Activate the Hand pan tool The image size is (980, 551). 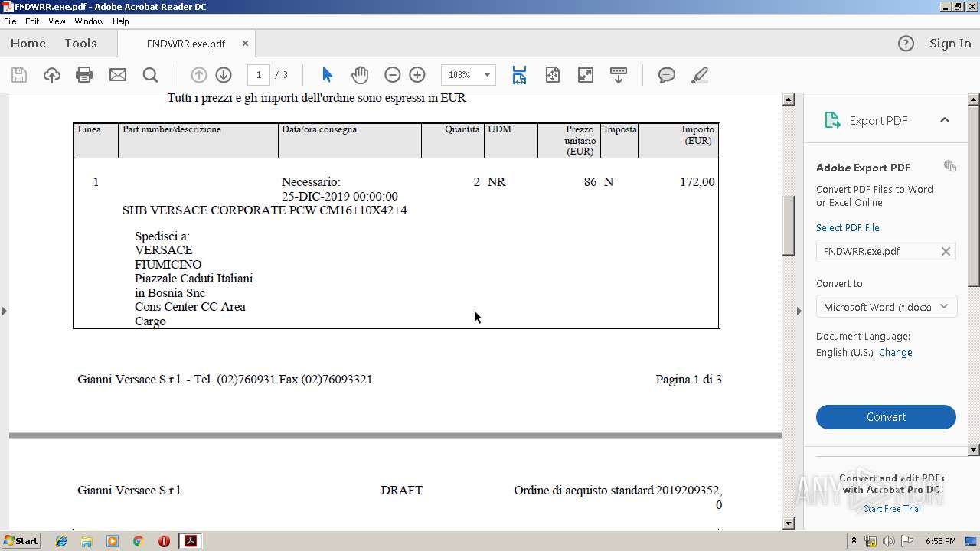pyautogui.click(x=360, y=75)
